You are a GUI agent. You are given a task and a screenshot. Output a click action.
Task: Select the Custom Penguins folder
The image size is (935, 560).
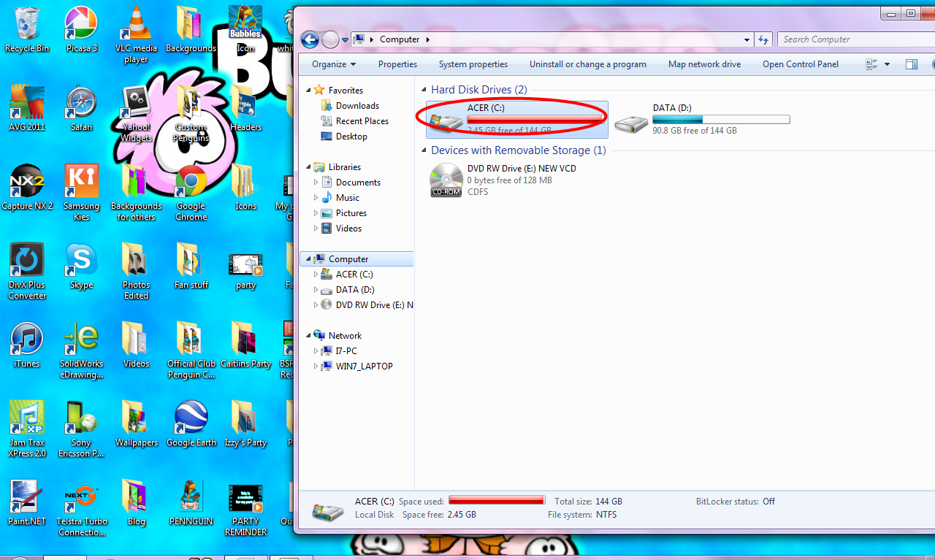tap(191, 114)
